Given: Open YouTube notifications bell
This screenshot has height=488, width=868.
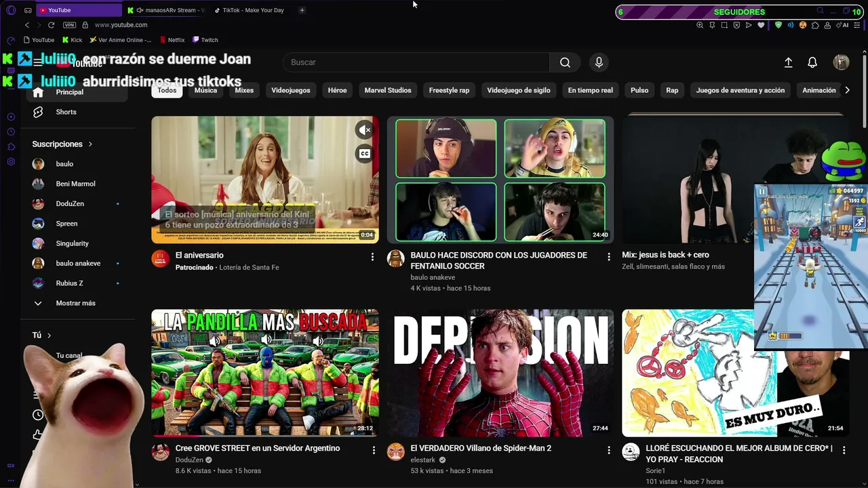Looking at the screenshot, I should click(x=812, y=62).
